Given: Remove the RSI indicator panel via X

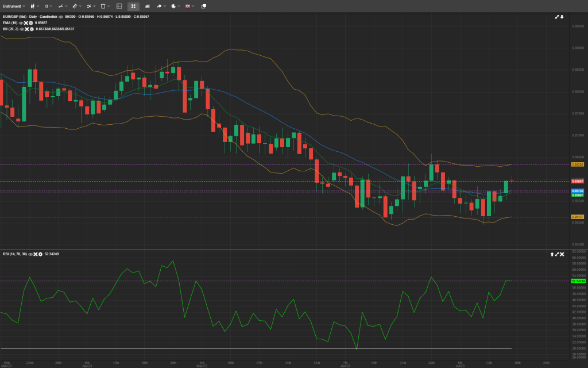Looking at the screenshot, I should tap(36, 254).
